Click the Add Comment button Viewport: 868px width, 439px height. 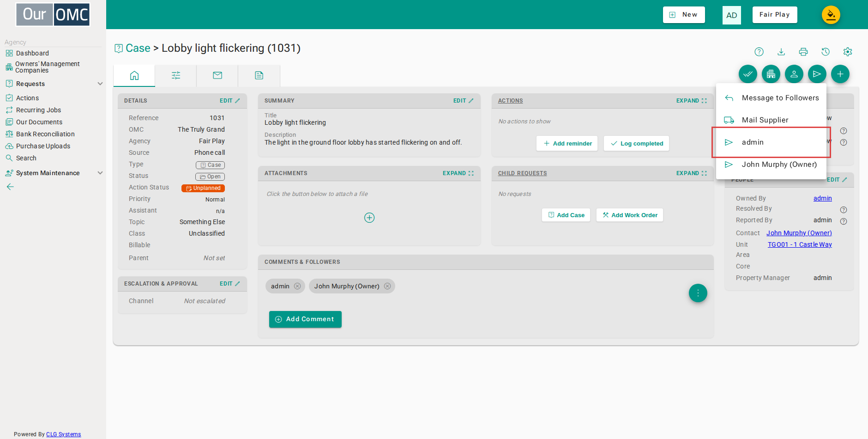click(x=305, y=319)
